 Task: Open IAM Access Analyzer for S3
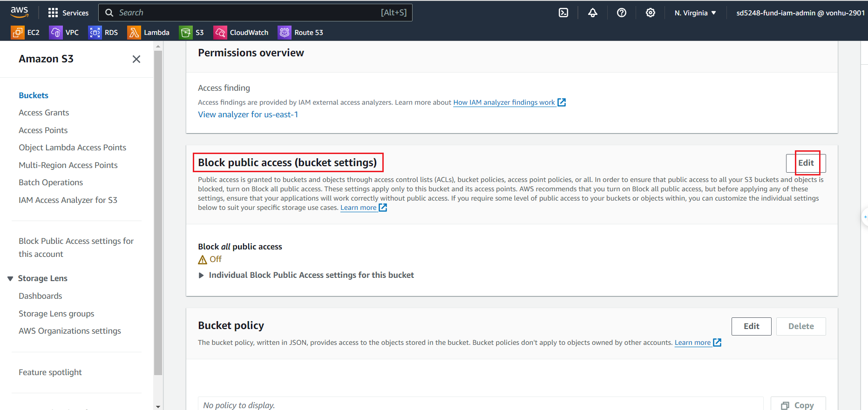click(68, 200)
